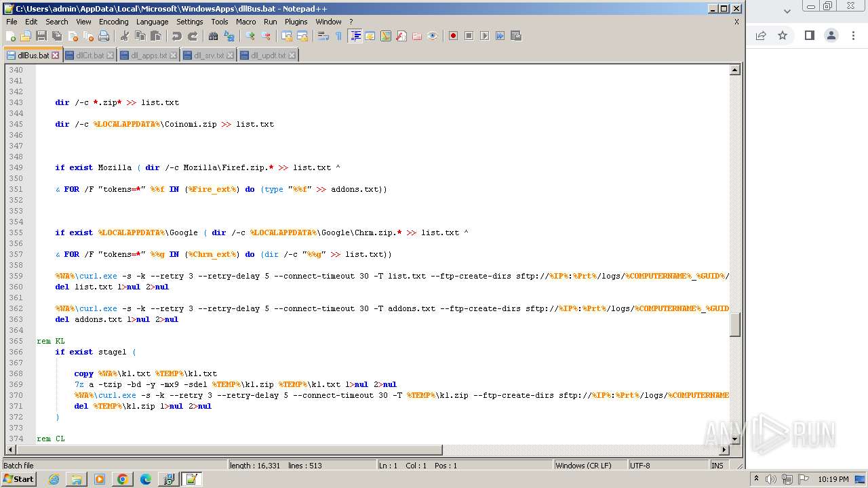This screenshot has height=488, width=868.
Task: Click the Start button on taskbar
Action: pos(18,479)
